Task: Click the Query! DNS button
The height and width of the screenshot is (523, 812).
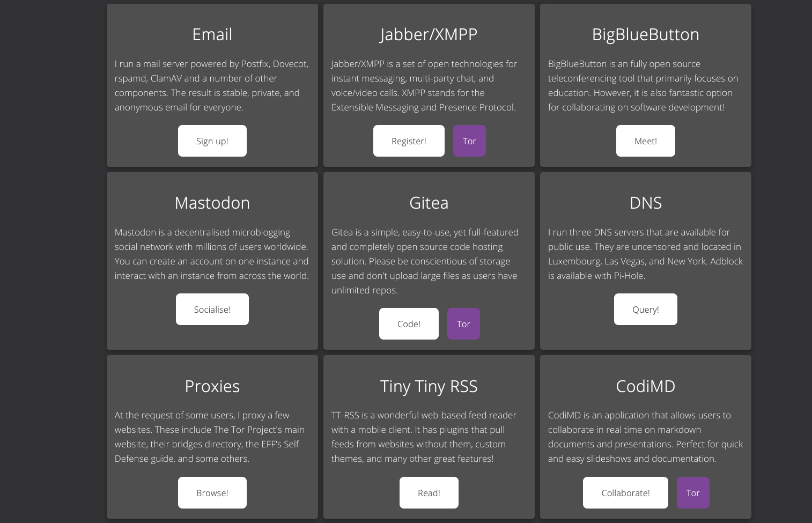Action: (645, 310)
